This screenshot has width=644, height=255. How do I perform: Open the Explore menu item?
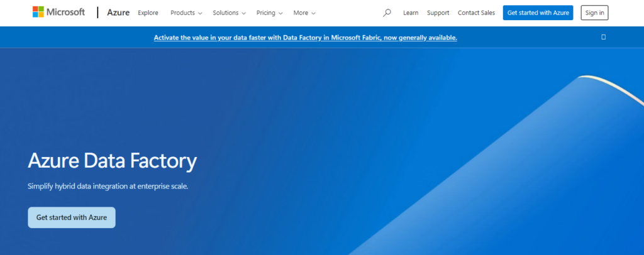tap(148, 13)
